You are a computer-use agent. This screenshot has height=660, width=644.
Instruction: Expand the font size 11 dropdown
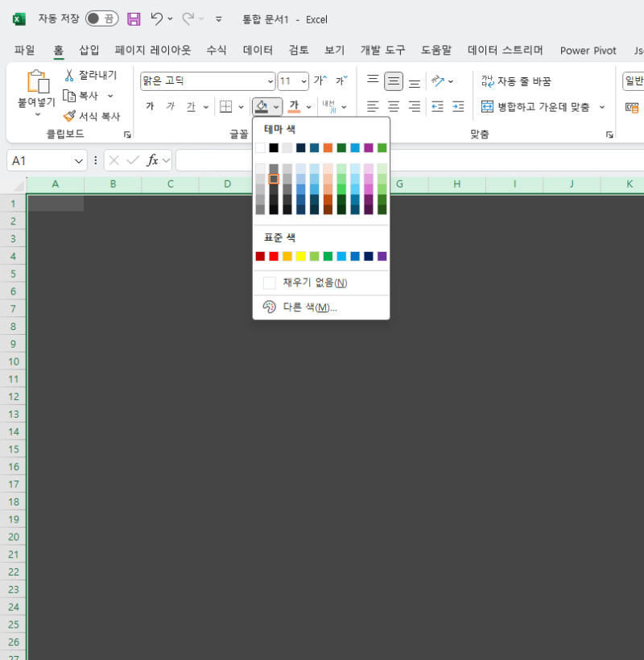[304, 81]
